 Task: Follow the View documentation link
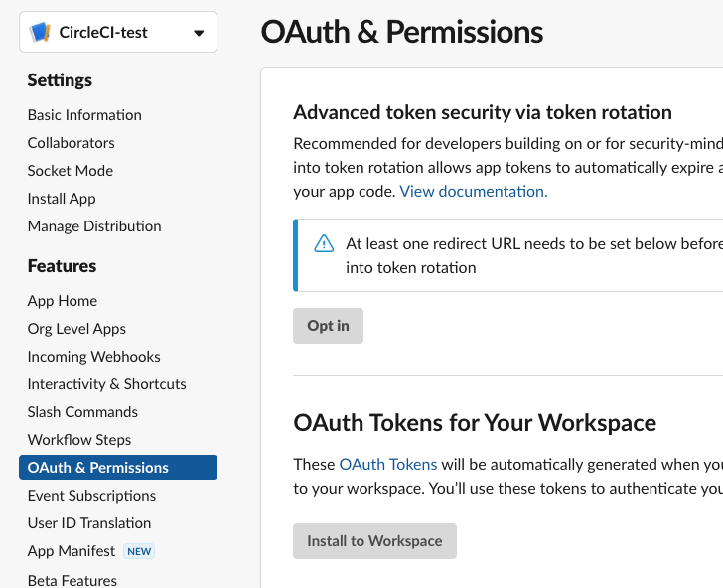tap(474, 191)
